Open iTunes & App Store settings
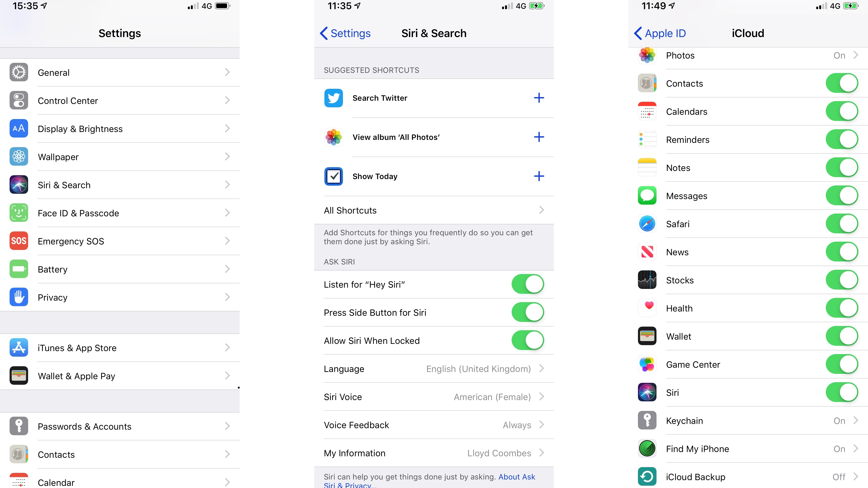Image resolution: width=868 pixels, height=488 pixels. click(x=119, y=347)
